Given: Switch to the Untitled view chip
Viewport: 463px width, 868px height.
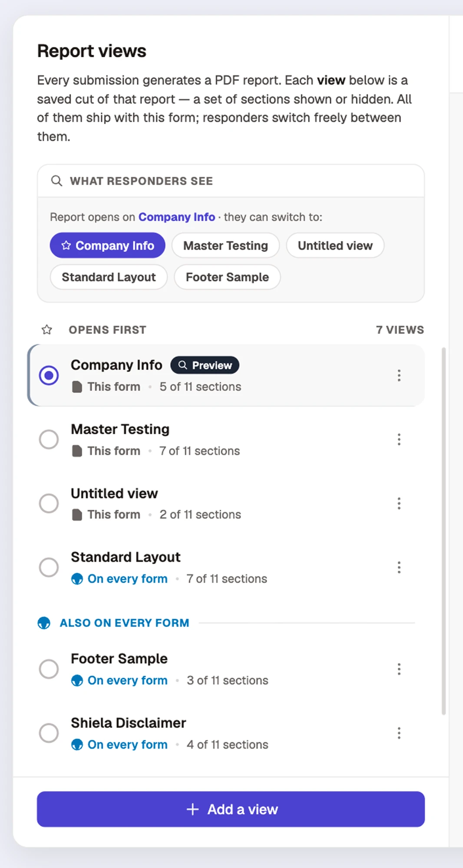Looking at the screenshot, I should [335, 246].
